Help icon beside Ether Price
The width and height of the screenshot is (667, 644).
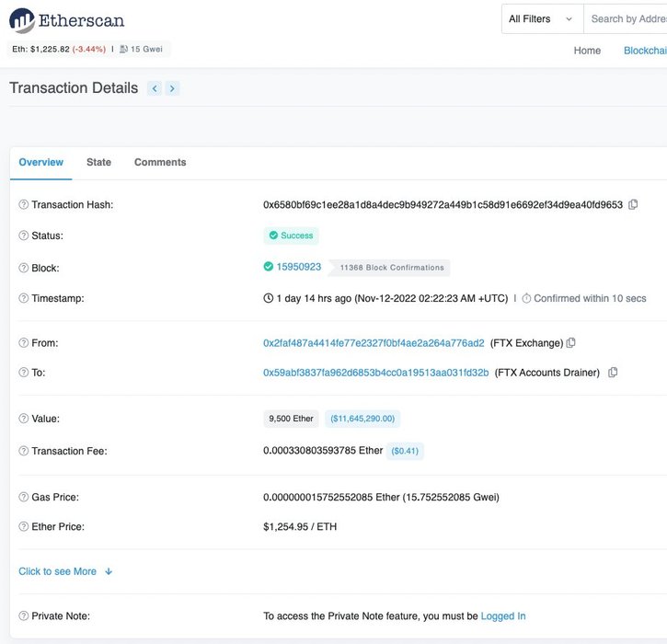pos(23,526)
